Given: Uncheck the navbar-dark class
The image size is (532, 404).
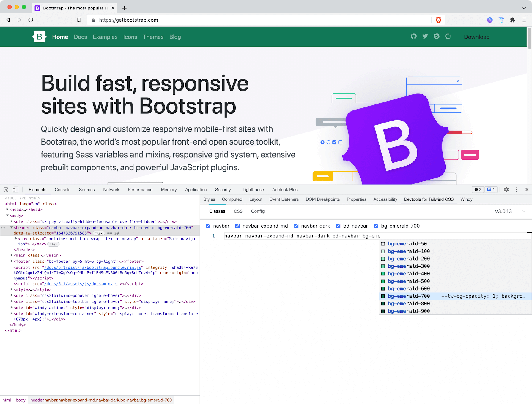Looking at the screenshot, I should tap(296, 226).
